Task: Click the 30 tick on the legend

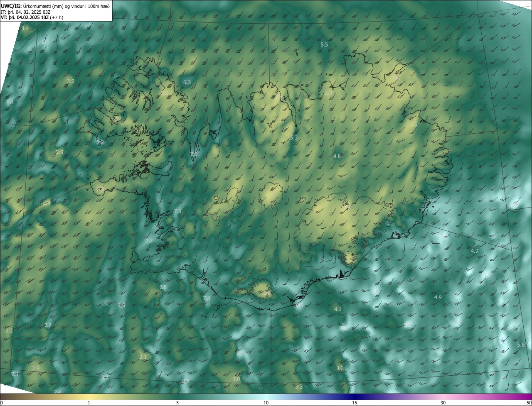Action: (x=443, y=403)
